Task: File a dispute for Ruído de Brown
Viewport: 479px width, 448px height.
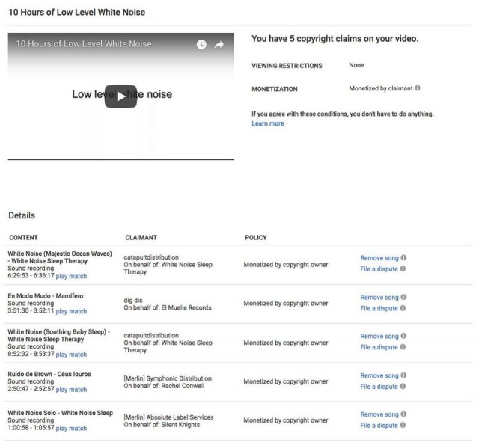Action: coord(379,387)
